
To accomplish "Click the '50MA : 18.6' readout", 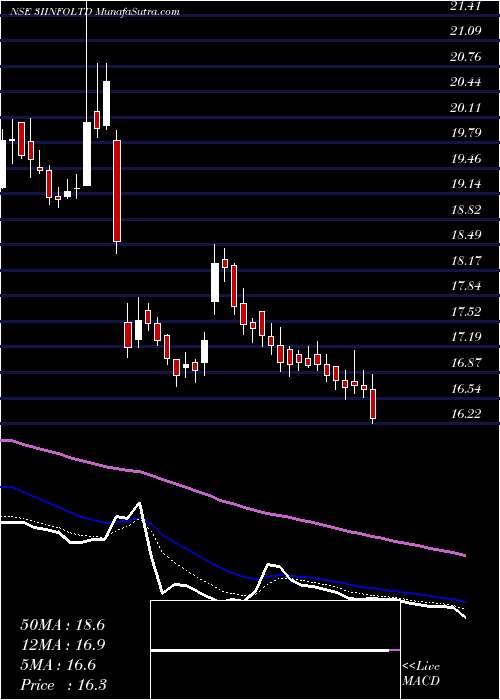I will pos(62,625).
